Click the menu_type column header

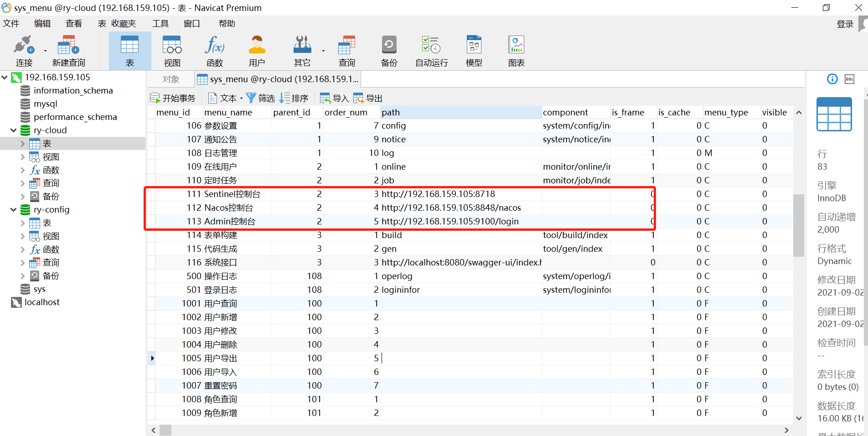pos(732,113)
